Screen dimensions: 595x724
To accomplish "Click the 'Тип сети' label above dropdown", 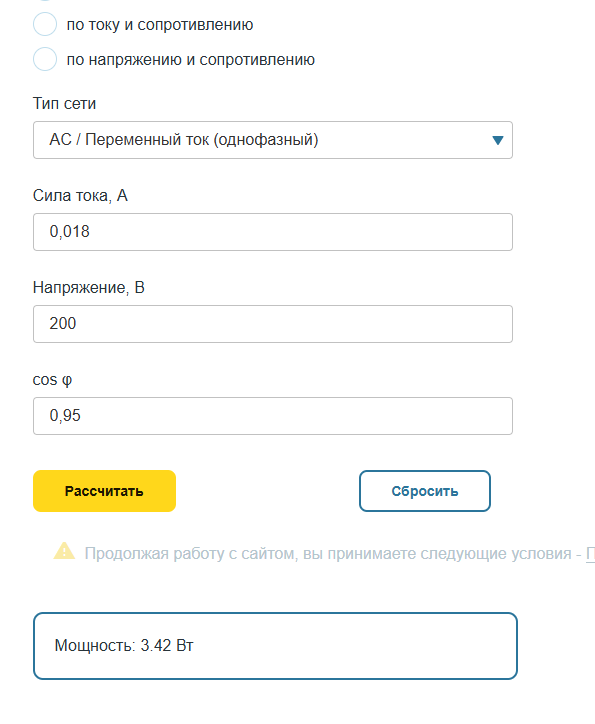I will click(64, 103).
